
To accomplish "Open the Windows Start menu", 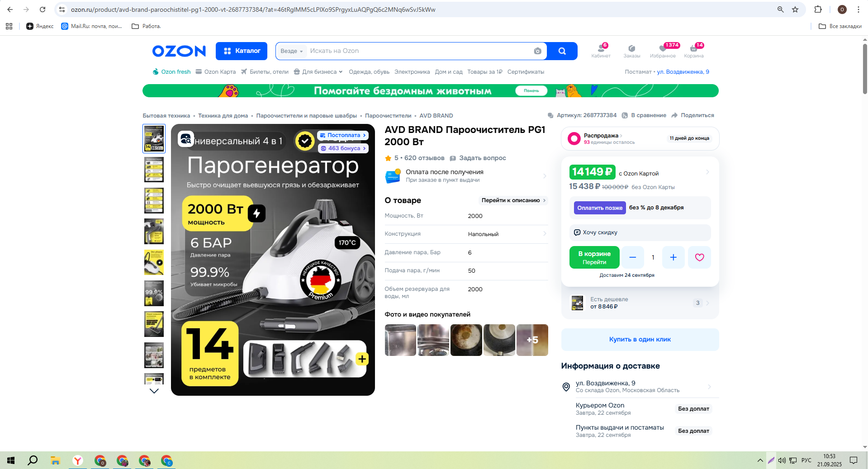I will (11, 460).
